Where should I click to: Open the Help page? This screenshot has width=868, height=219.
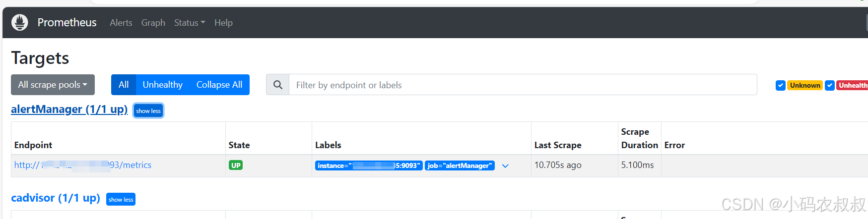point(223,23)
